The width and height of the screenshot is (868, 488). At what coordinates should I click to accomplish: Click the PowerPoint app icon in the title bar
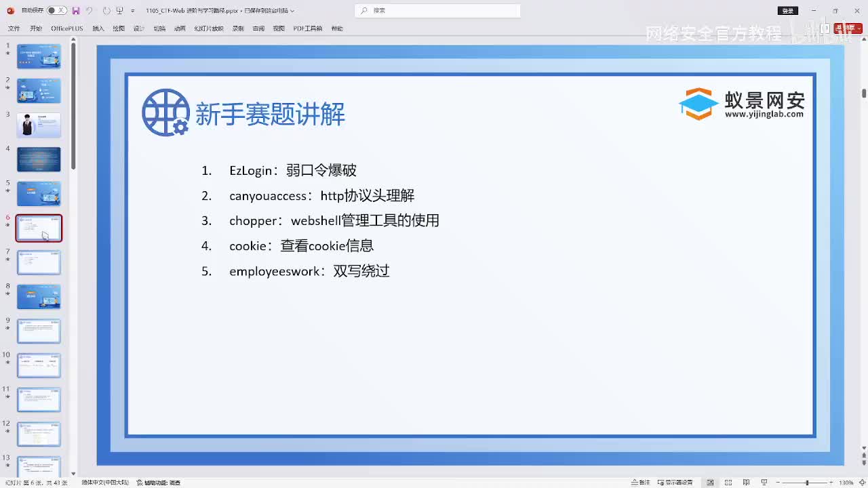[x=10, y=11]
